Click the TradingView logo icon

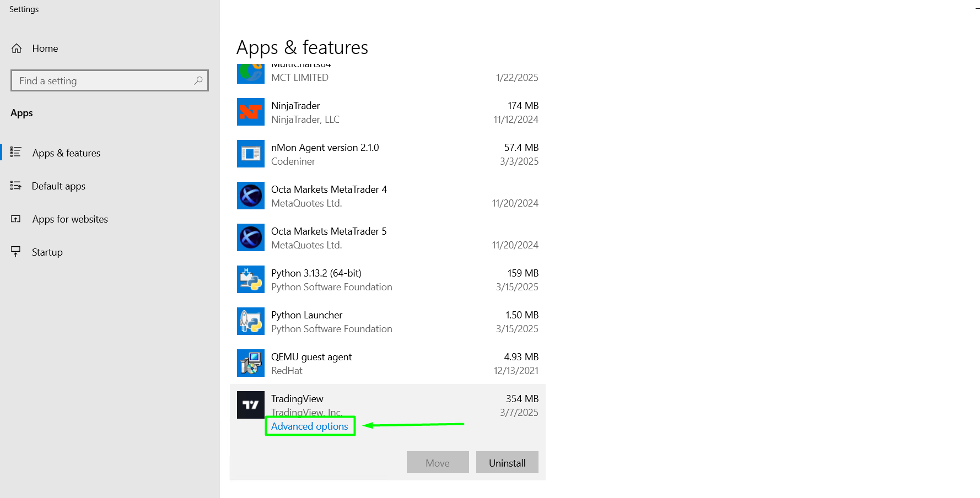(x=251, y=405)
